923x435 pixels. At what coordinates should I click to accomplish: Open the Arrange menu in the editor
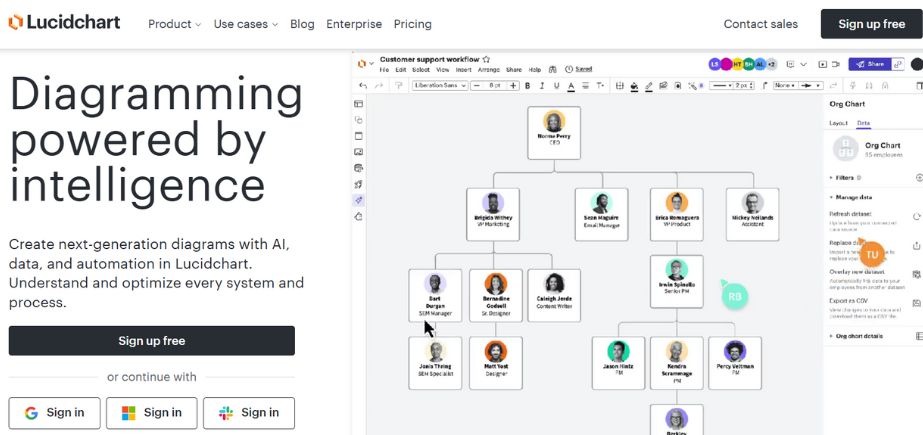pyautogui.click(x=489, y=69)
